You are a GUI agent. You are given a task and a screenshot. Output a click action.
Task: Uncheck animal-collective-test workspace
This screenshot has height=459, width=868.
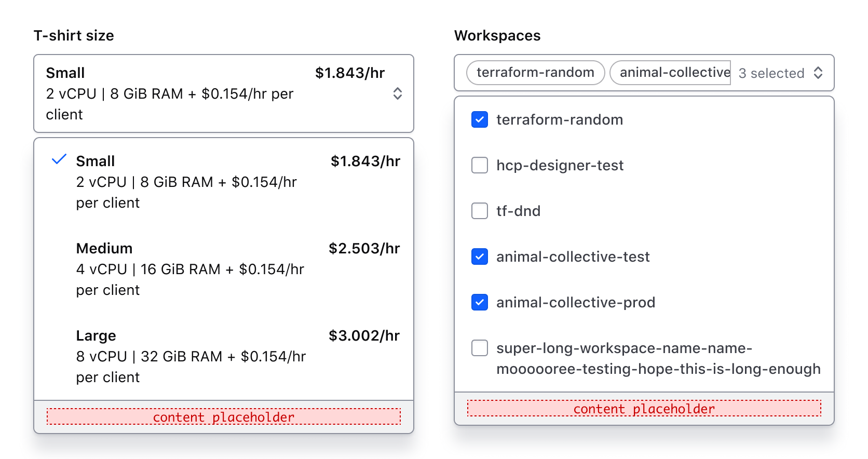(x=479, y=256)
